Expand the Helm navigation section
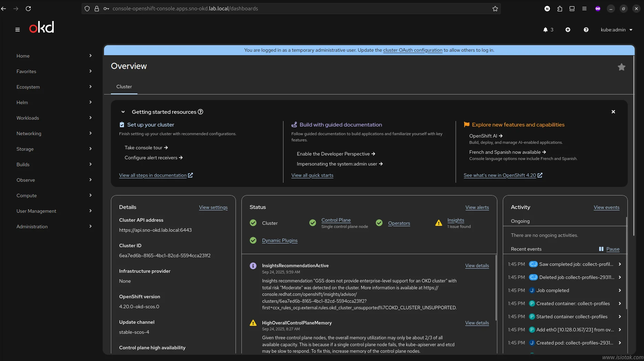644x361 pixels. coord(54,102)
